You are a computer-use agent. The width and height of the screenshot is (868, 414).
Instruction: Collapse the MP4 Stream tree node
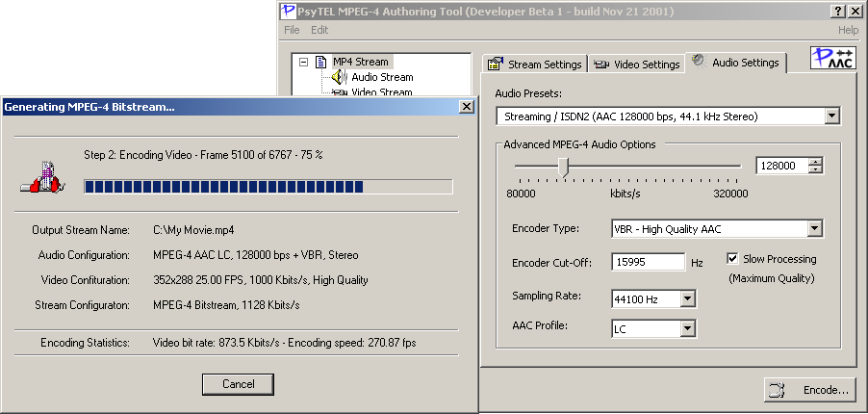click(303, 62)
